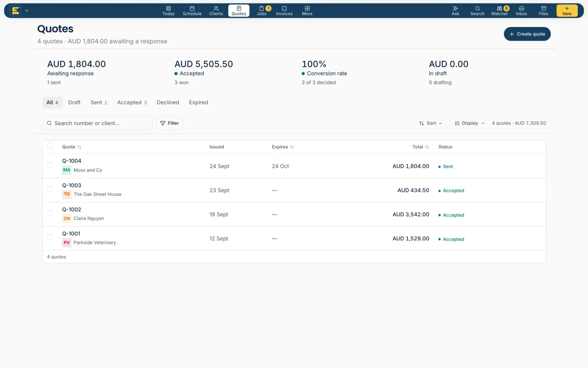This screenshot has width=588, height=368.
Task: Open quote Q-1004 link
Action: (x=72, y=161)
